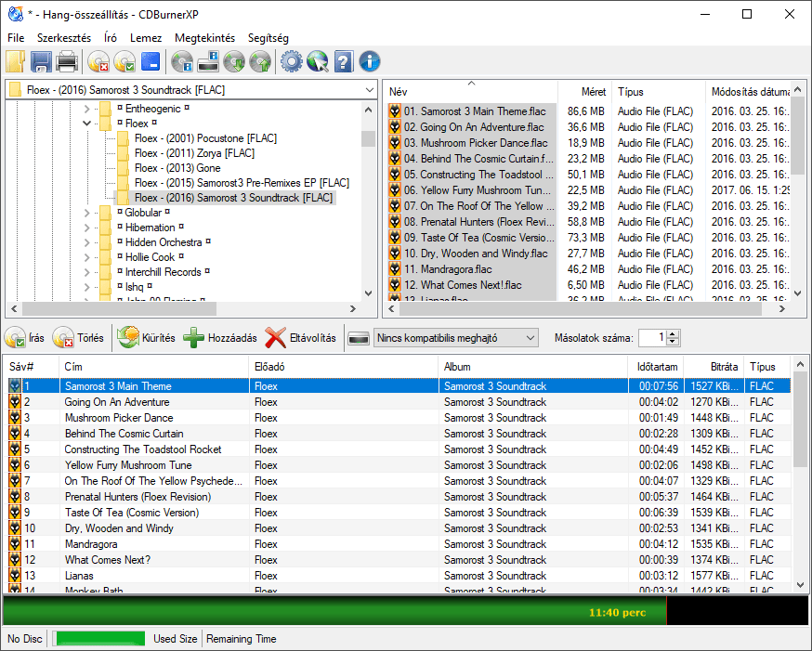812x651 pixels.
Task: Click burn disc toolbar icon with green check
Action: click(x=124, y=61)
